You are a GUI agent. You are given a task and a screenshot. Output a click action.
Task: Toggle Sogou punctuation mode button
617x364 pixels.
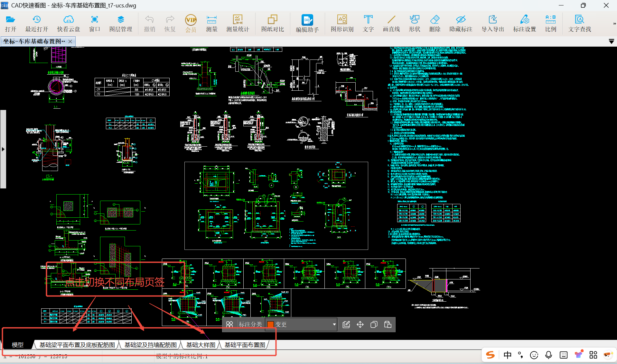[x=520, y=355]
